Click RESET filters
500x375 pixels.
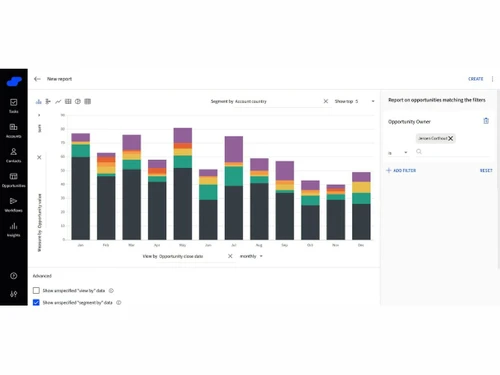coord(486,170)
